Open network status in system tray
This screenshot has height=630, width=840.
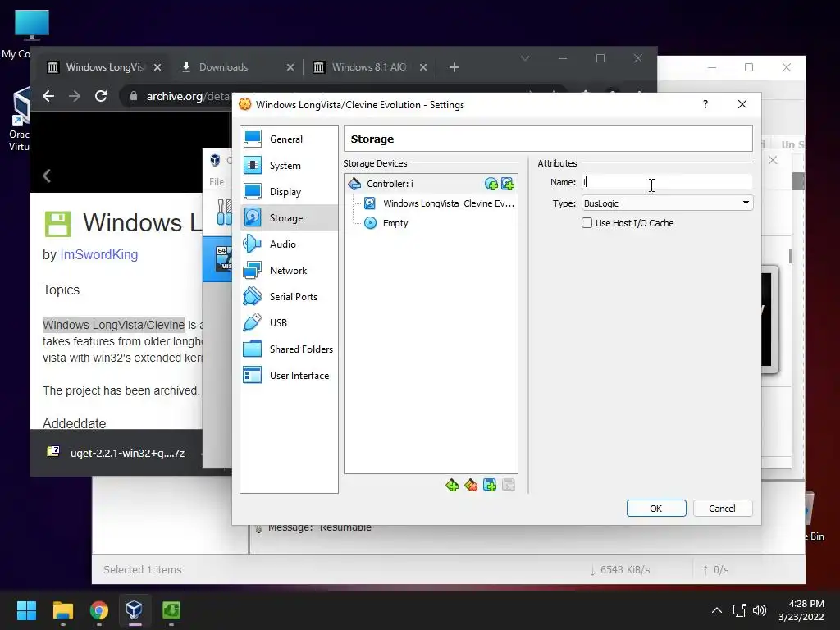740,610
